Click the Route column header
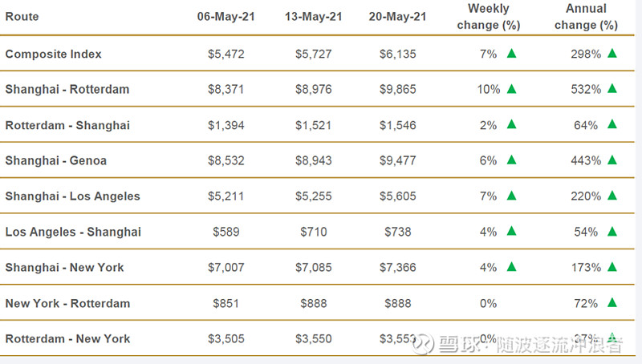 point(22,17)
